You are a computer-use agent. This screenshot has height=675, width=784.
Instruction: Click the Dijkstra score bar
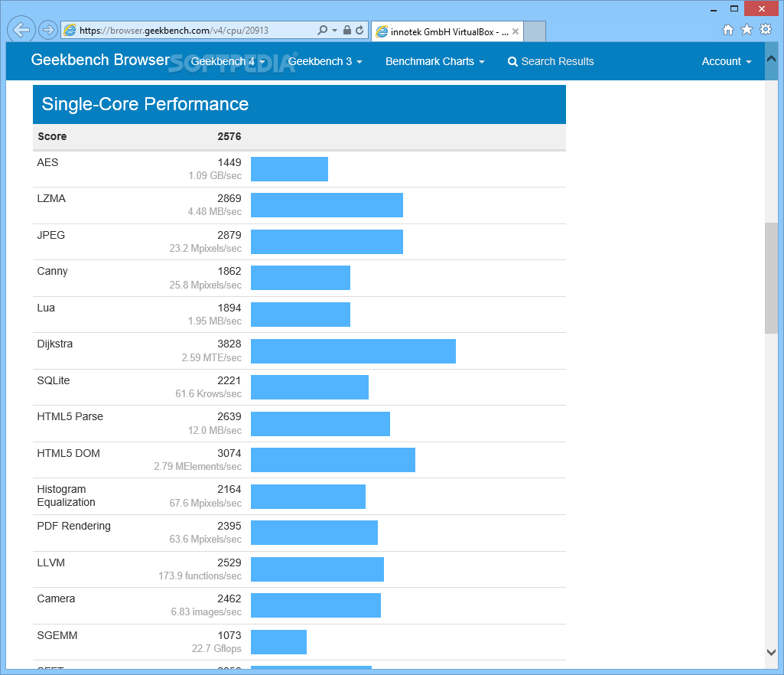click(x=353, y=351)
